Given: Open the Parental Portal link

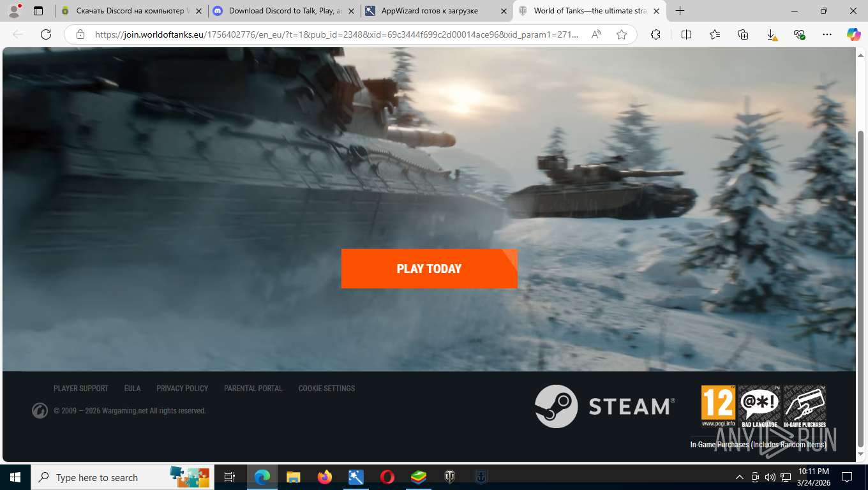Looking at the screenshot, I should [x=253, y=389].
